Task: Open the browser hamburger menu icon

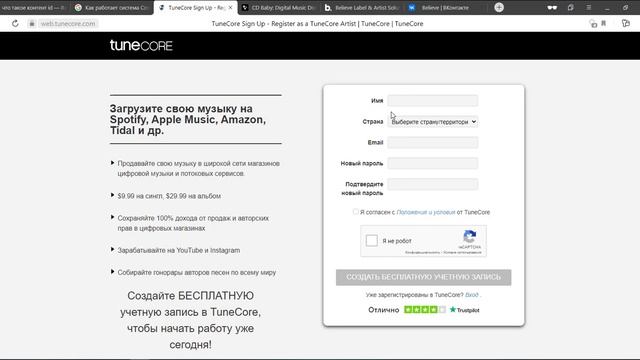Action: (589, 7)
